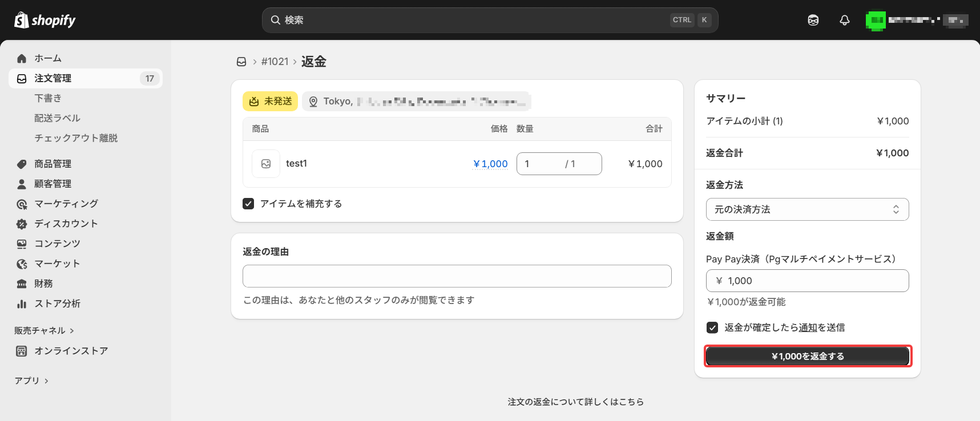Open チェックアウト離脱 submenu item

pyautogui.click(x=76, y=138)
